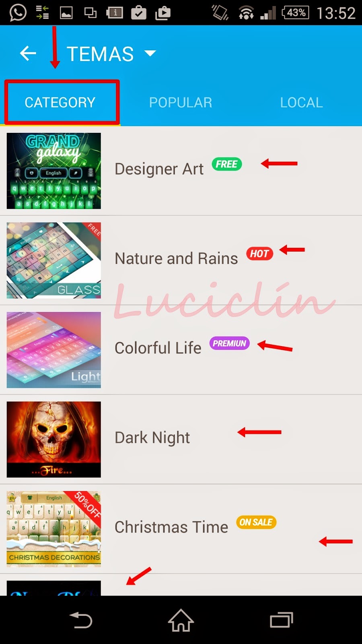
Task: Tap the Android back navigation button
Action: click(x=81, y=620)
